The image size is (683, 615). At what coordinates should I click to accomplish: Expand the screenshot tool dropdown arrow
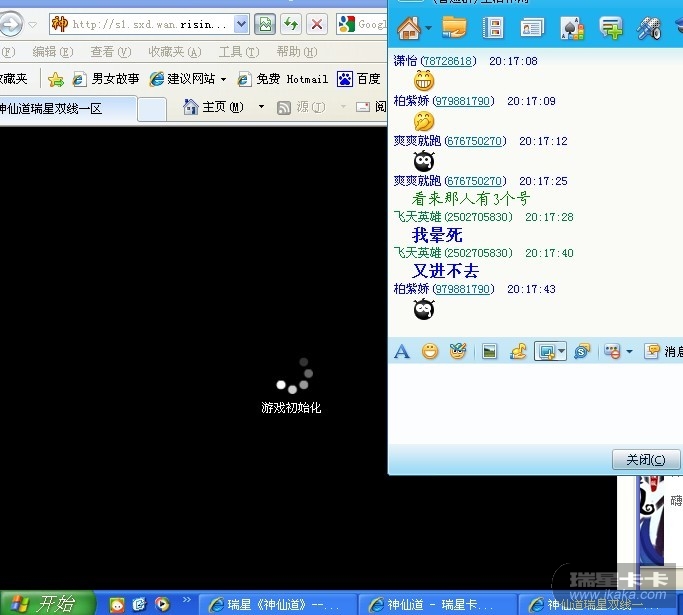(x=562, y=351)
